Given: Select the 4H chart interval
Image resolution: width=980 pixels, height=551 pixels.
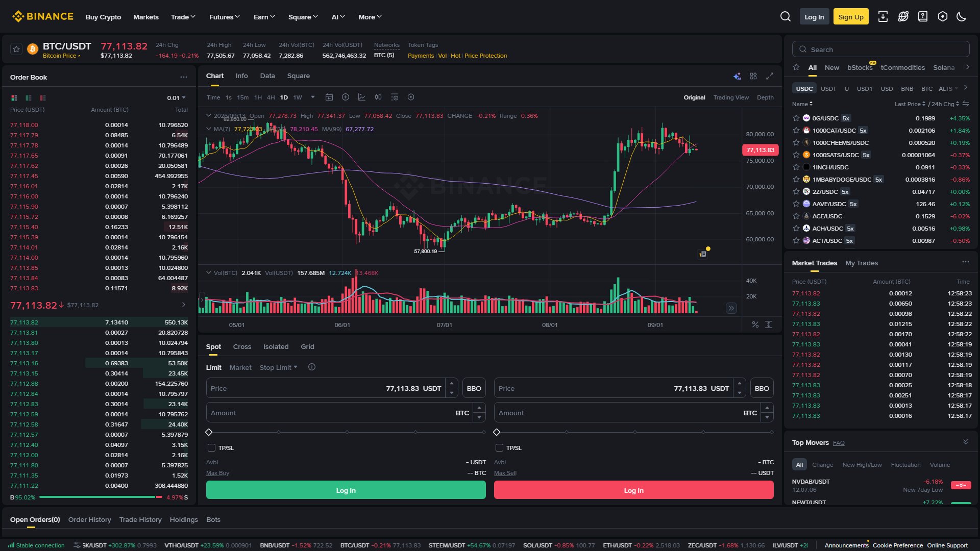Looking at the screenshot, I should pos(271,97).
